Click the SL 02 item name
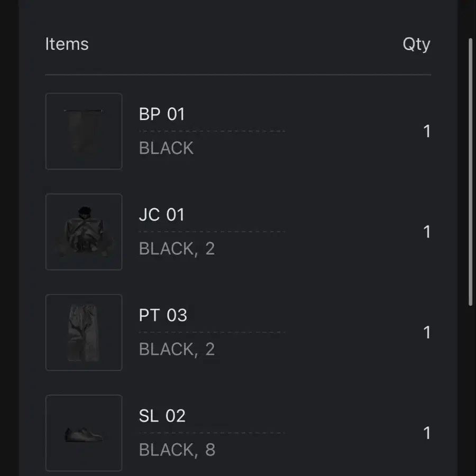 pos(162,416)
